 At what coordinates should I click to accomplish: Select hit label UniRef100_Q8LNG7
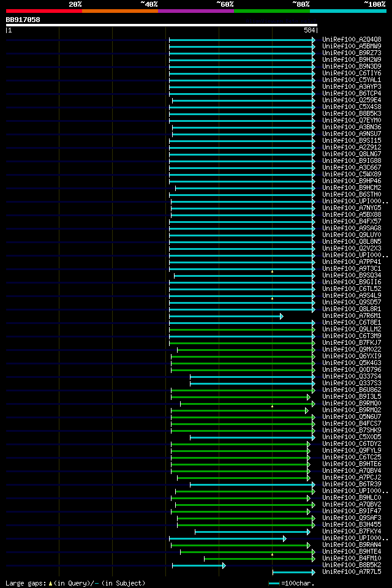352,154
